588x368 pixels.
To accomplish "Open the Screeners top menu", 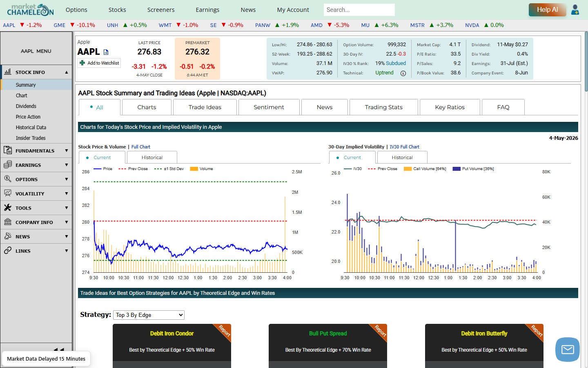I will [x=161, y=10].
